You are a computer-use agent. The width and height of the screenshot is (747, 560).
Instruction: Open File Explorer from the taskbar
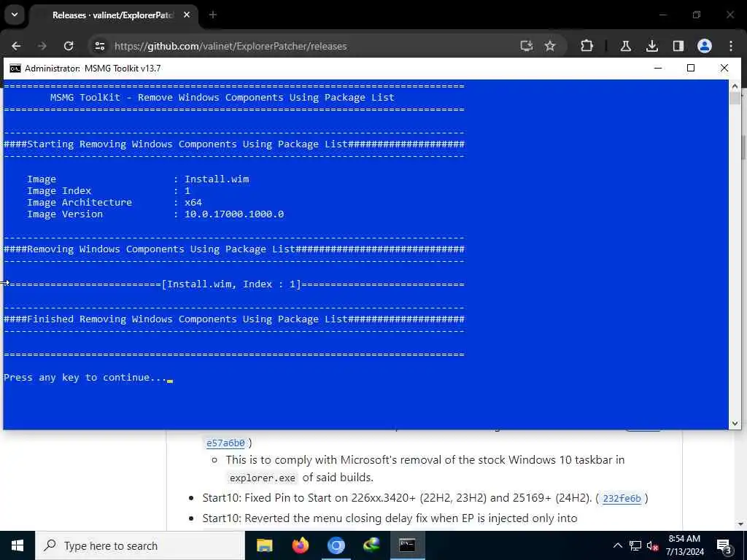[264, 545]
